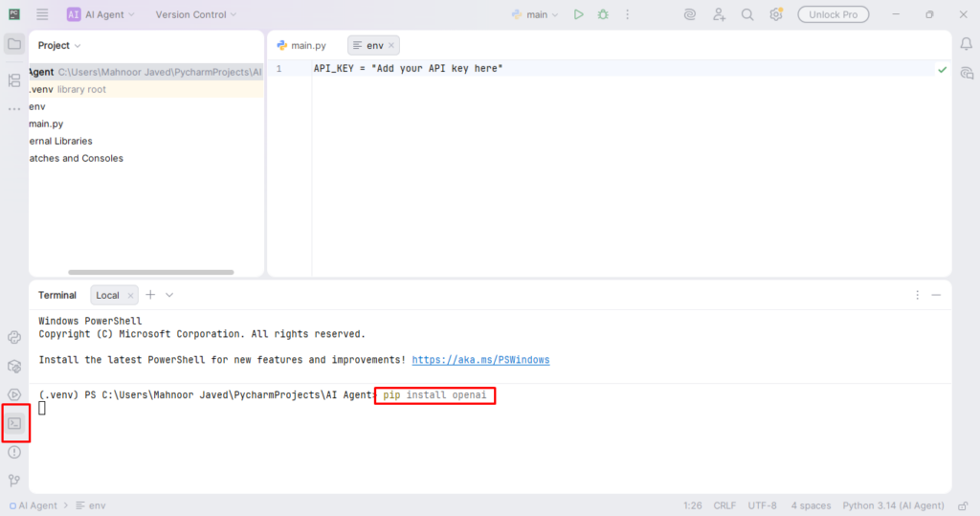Change UTF-8 file encoding
The width and height of the screenshot is (980, 516).
[763, 505]
